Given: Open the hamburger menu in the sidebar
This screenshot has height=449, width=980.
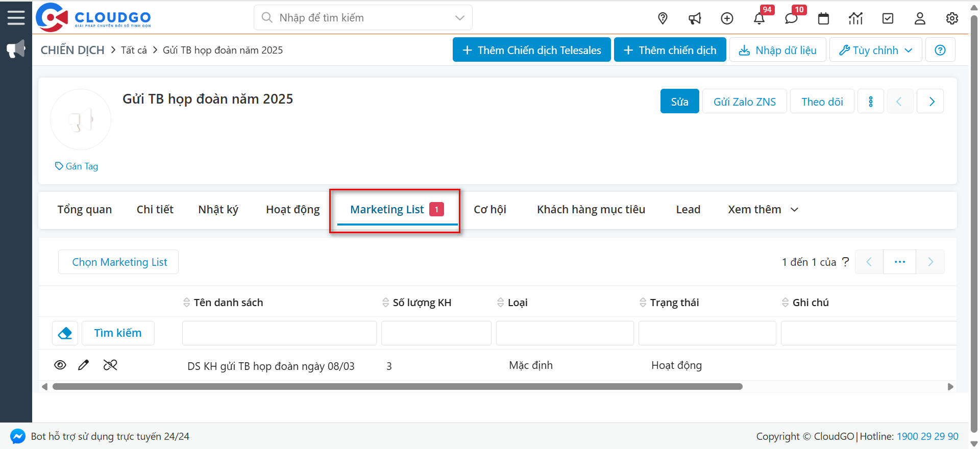Looking at the screenshot, I should pyautogui.click(x=16, y=18).
